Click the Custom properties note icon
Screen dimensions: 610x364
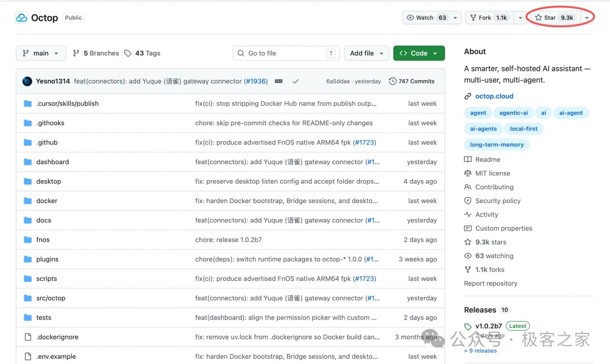468,229
